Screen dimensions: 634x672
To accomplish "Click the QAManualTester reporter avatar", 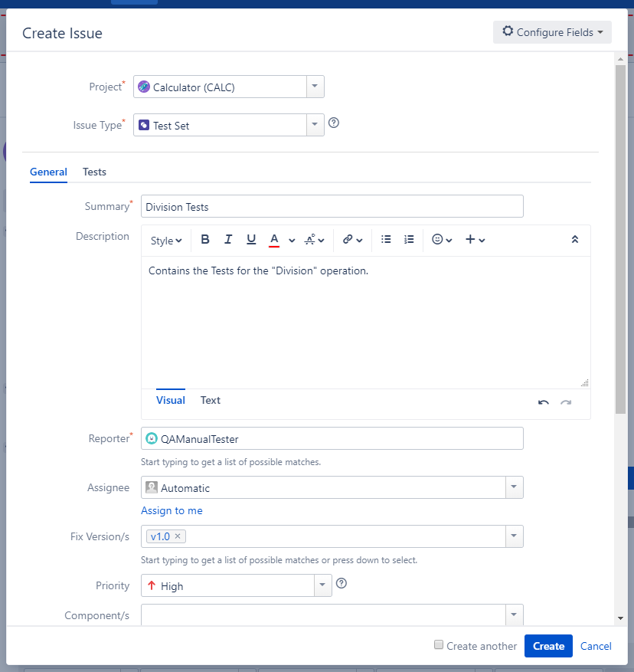I will point(152,438).
